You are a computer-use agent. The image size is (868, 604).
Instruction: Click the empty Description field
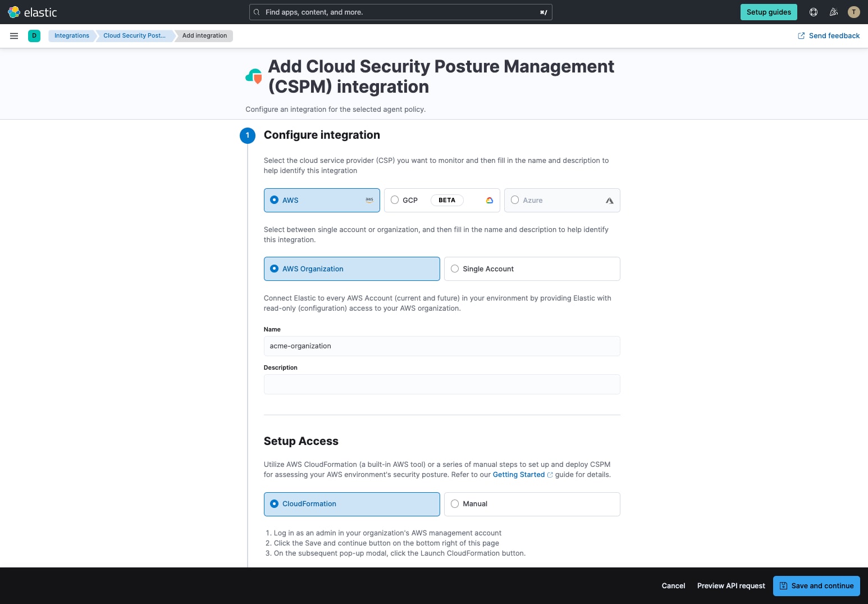442,384
